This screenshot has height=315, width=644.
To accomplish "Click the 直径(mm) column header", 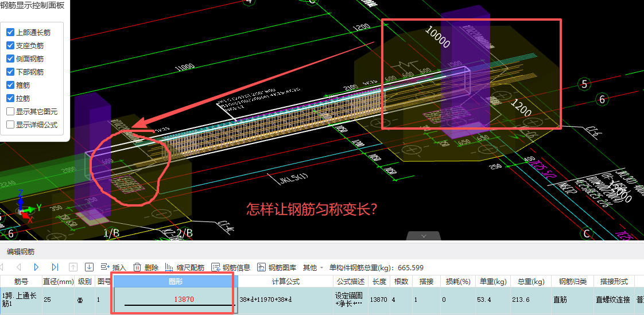I will coord(58,281).
